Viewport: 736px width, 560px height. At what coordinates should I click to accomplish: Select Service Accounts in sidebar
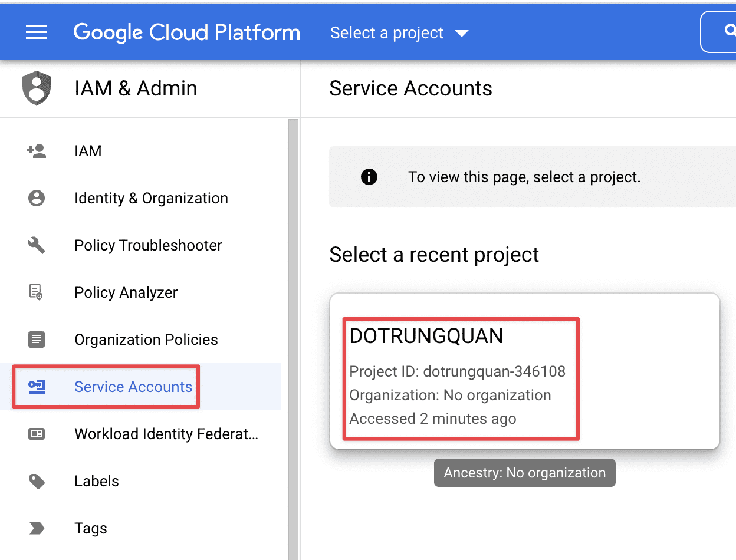(133, 387)
